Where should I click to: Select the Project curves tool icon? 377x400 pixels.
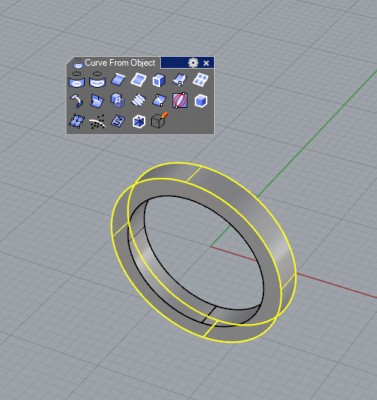tap(76, 80)
